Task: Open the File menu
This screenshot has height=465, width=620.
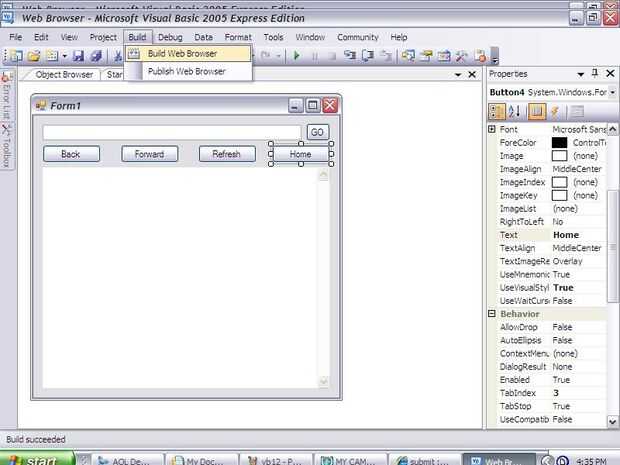Action: 16,37
